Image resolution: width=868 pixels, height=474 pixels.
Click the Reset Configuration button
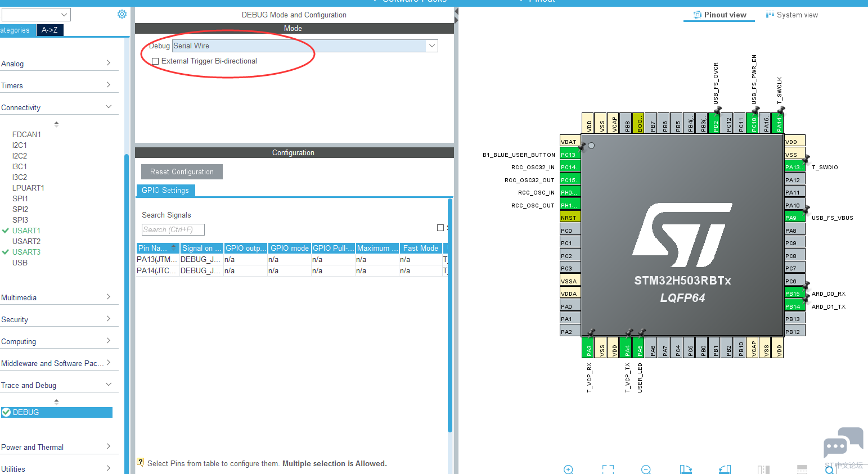[x=182, y=172]
